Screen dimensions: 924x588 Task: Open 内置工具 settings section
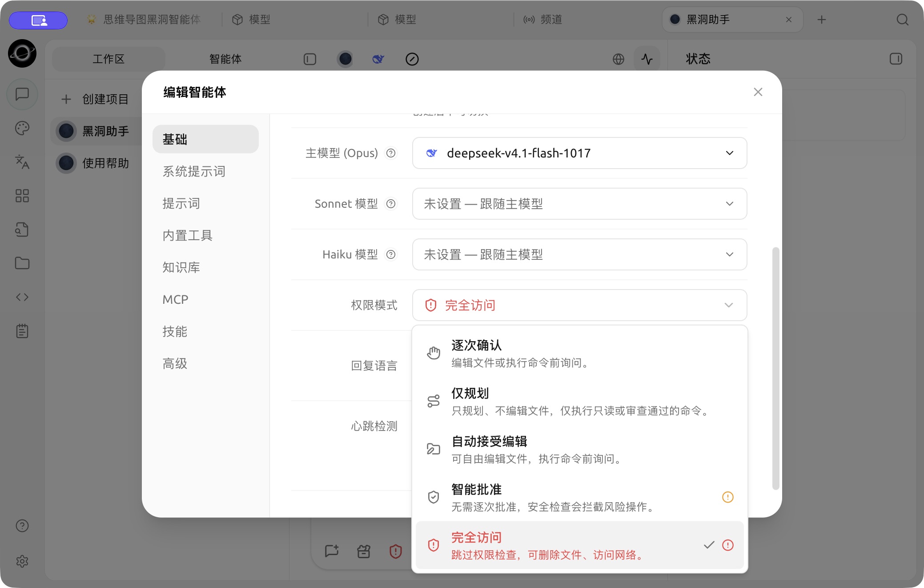(205, 235)
